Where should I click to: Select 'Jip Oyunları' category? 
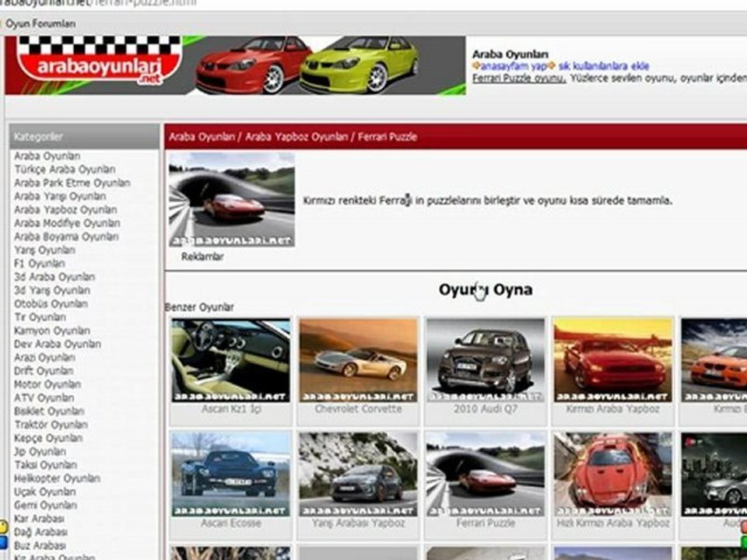pyautogui.click(x=40, y=451)
